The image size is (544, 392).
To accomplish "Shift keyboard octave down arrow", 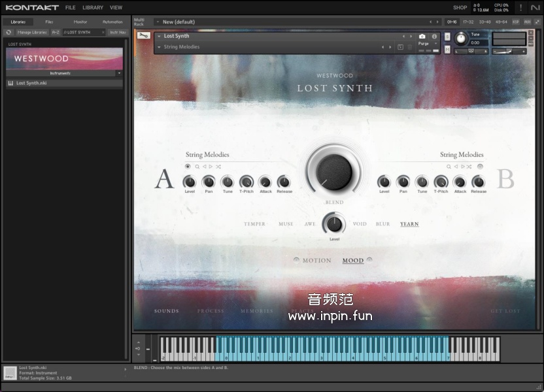I will pos(139,355).
